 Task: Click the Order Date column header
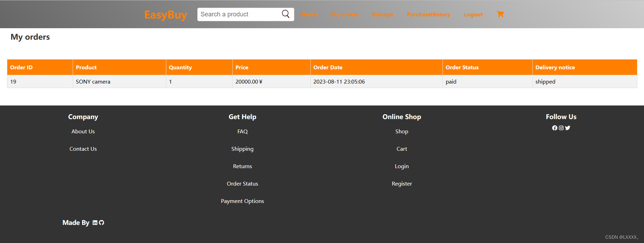pyautogui.click(x=376, y=67)
